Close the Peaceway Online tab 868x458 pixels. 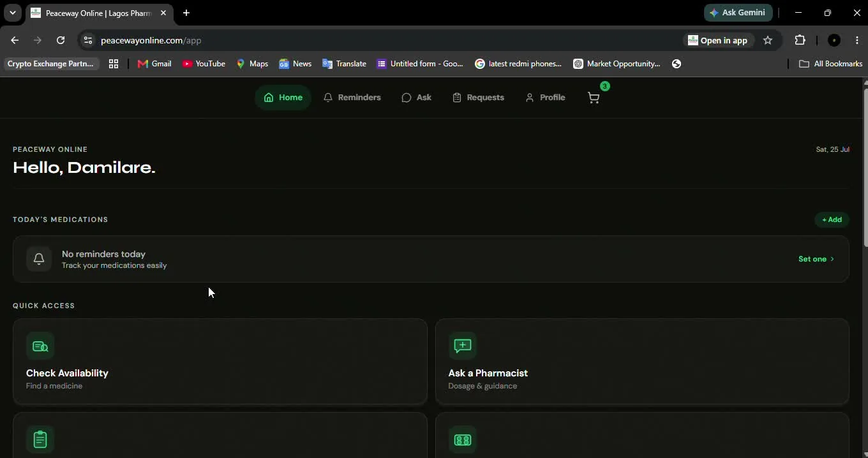pyautogui.click(x=163, y=13)
